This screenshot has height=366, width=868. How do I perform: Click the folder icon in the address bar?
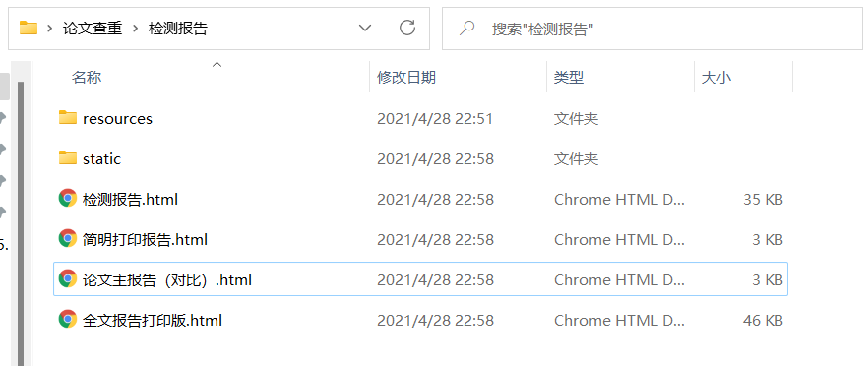click(29, 28)
